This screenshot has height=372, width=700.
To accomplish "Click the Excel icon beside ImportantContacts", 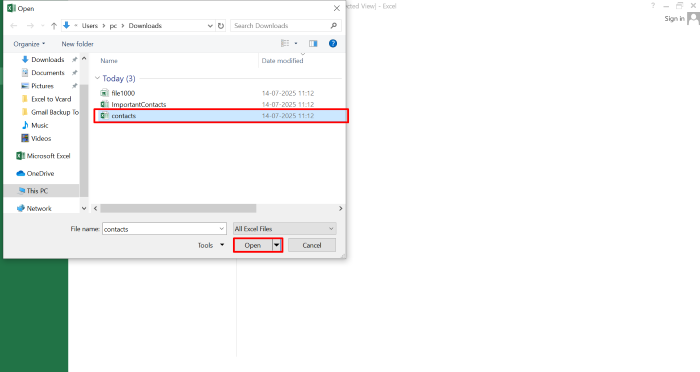I will point(104,104).
